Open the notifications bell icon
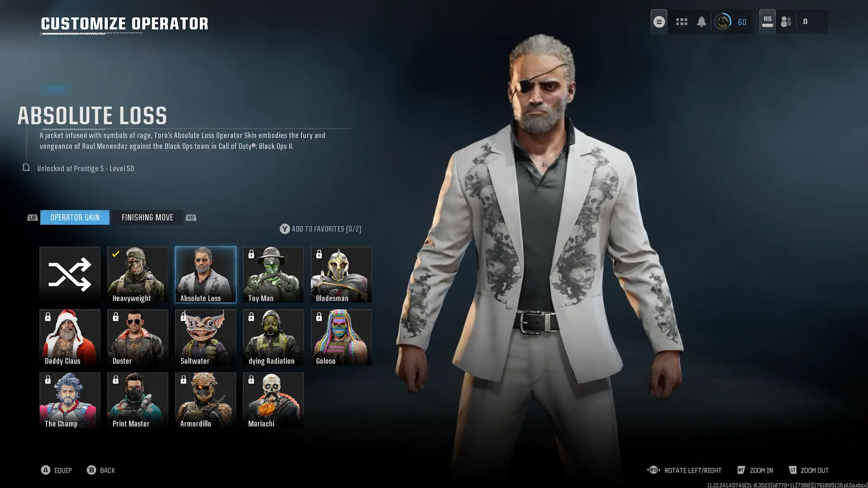Image resolution: width=868 pixels, height=488 pixels. (701, 22)
